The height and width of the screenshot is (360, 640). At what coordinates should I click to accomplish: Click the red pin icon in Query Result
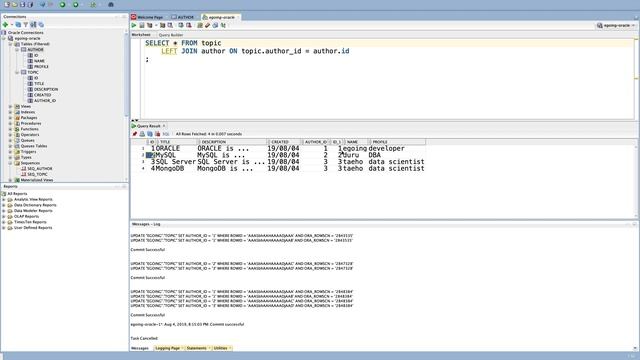pos(135,134)
